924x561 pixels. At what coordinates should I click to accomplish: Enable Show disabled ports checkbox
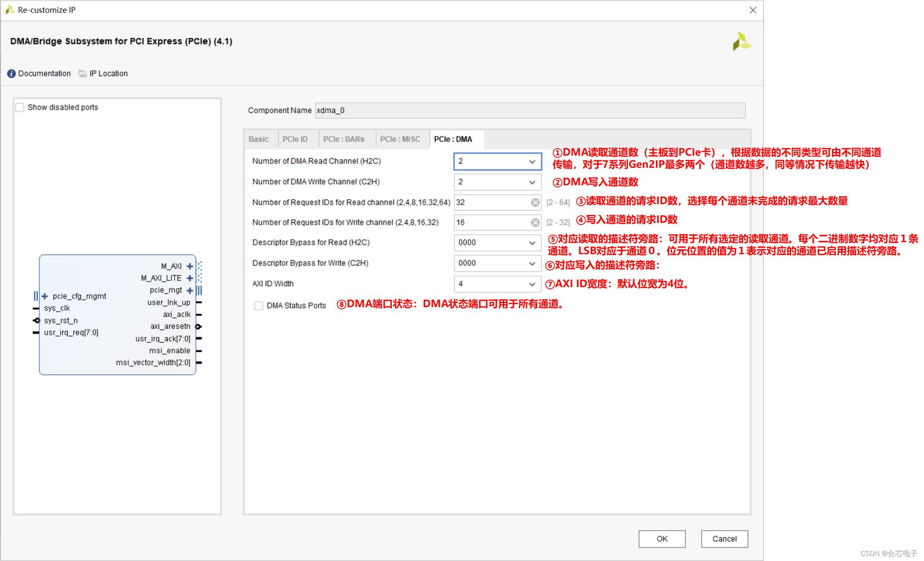pyautogui.click(x=20, y=107)
